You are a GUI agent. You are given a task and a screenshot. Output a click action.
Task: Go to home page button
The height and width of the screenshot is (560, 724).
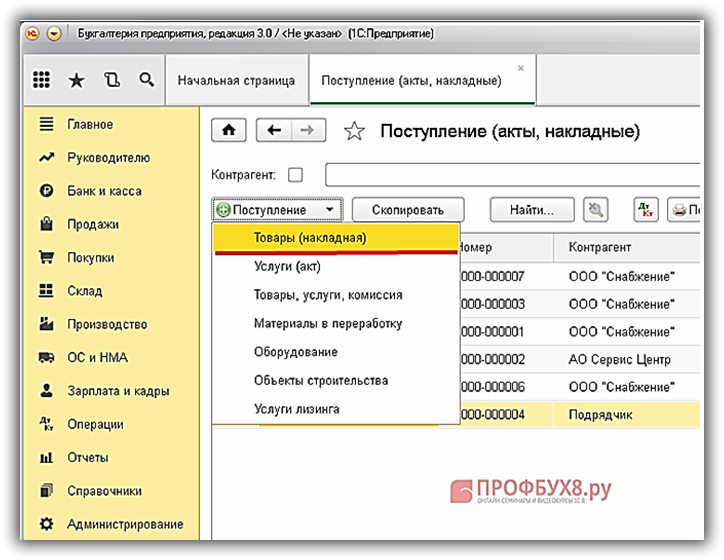click(229, 130)
